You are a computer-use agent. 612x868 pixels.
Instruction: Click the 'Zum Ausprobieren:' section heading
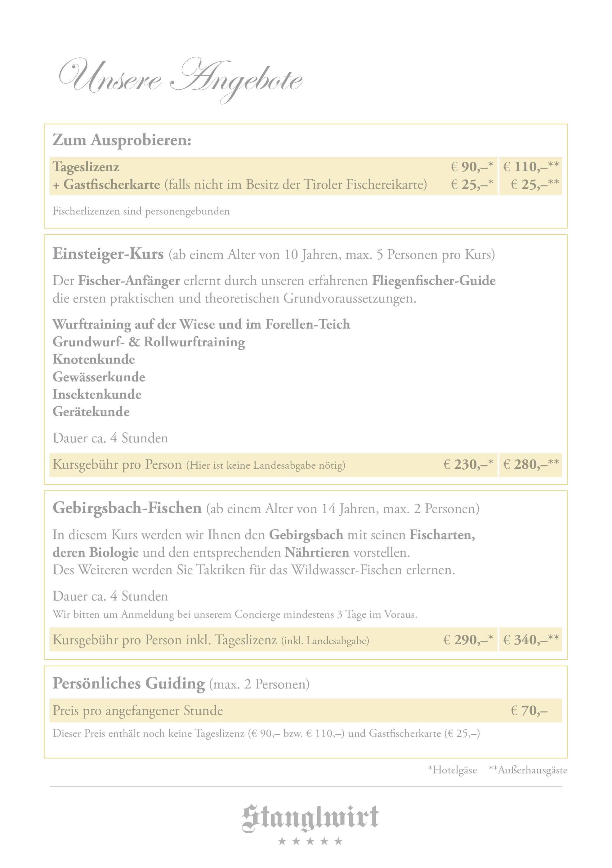point(122,140)
